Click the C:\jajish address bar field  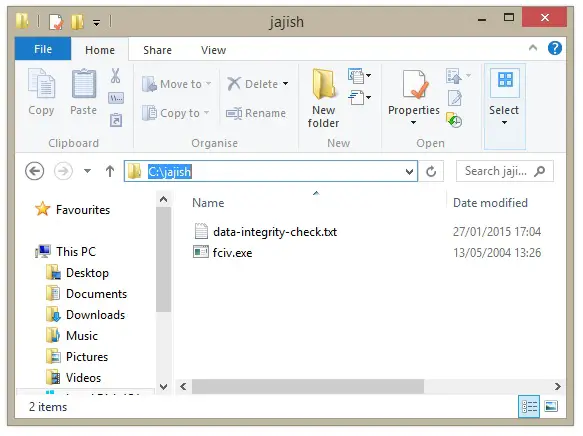271,171
